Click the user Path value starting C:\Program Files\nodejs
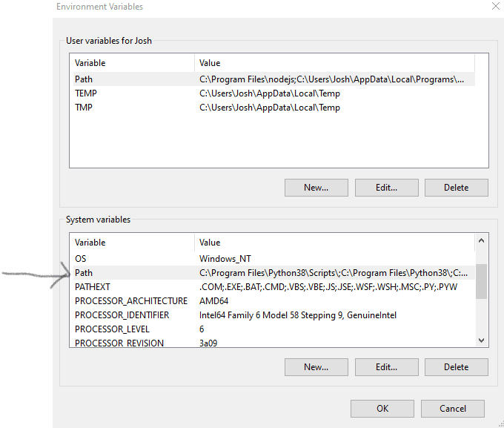Image resolution: width=504 pixels, height=428 pixels. coord(331,79)
